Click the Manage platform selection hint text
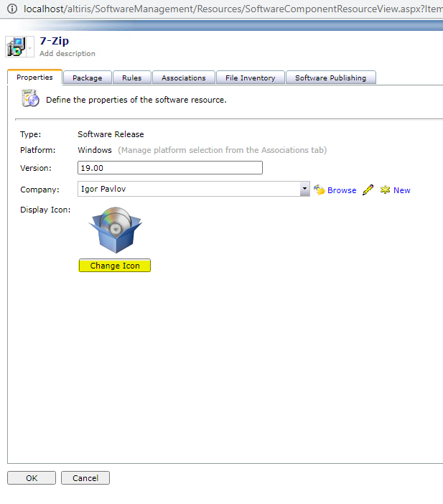Screen dimensions: 443x504 [222, 150]
